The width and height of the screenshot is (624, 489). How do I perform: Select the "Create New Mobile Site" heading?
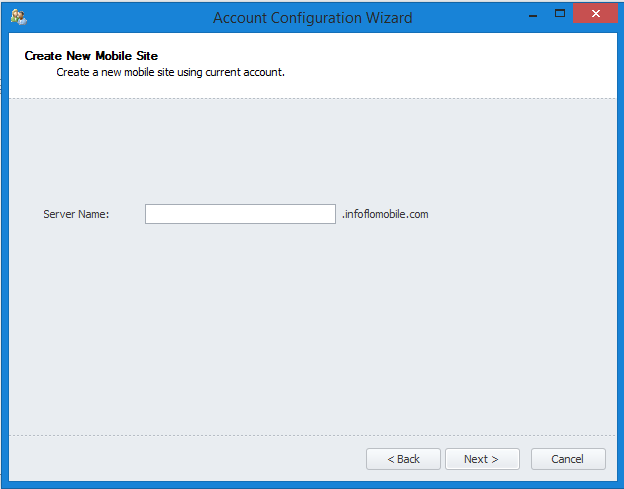pos(91,56)
